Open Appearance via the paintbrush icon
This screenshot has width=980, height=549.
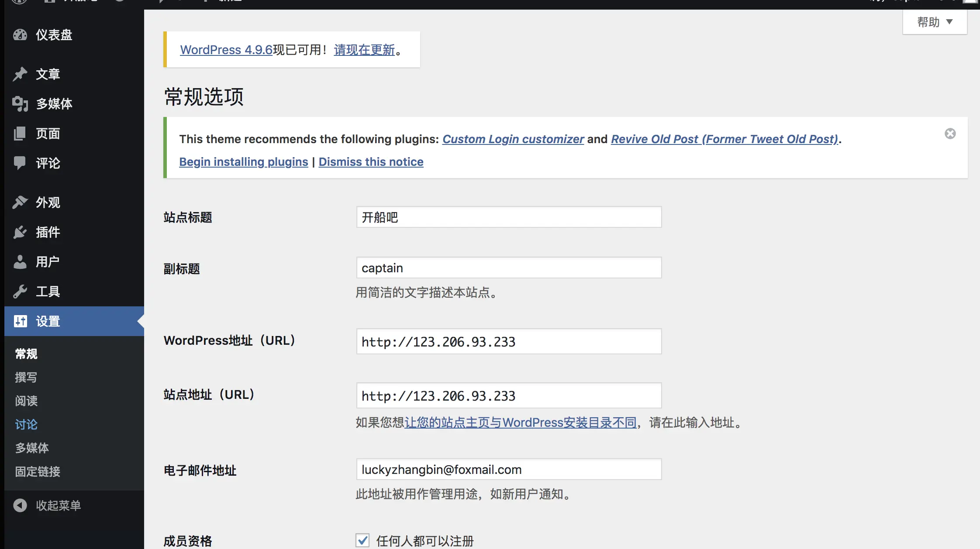[x=20, y=202]
